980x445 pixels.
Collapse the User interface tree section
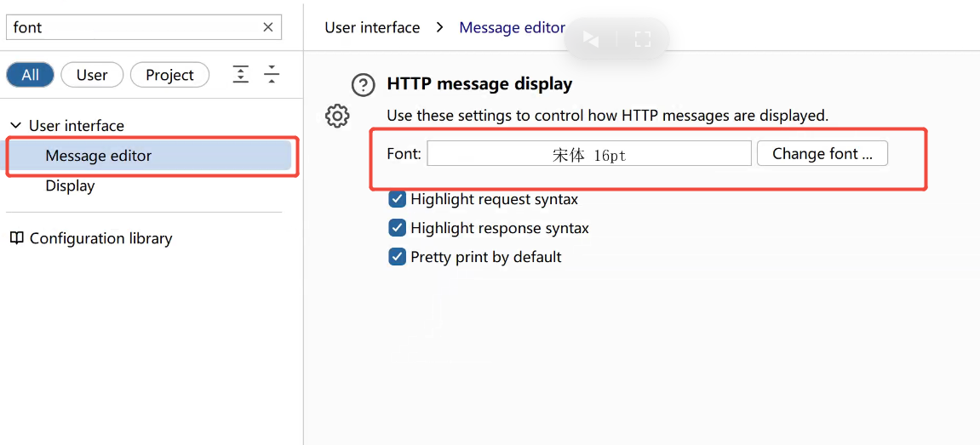click(x=15, y=125)
